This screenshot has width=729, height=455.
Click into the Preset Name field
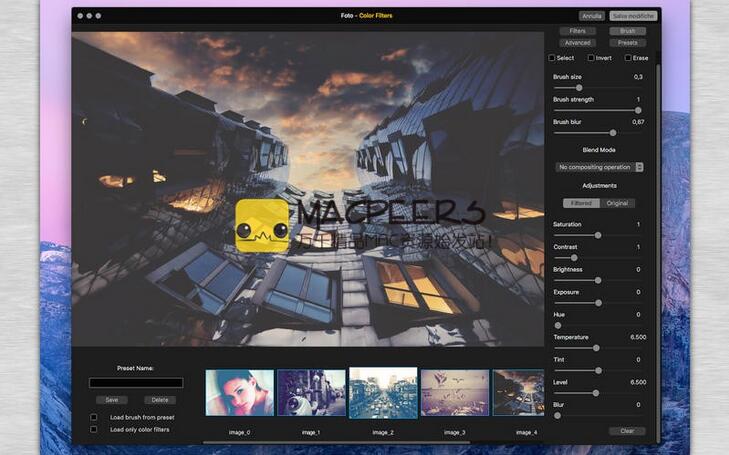point(136,382)
